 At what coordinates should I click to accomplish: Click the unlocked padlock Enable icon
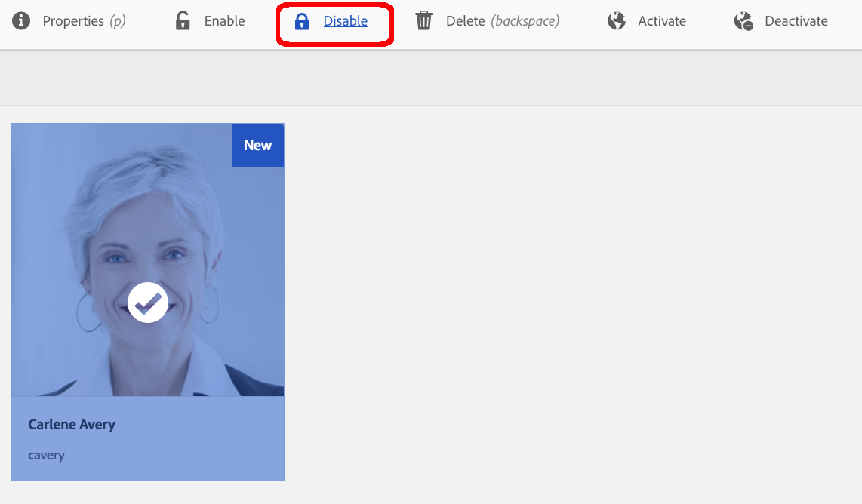pyautogui.click(x=182, y=20)
